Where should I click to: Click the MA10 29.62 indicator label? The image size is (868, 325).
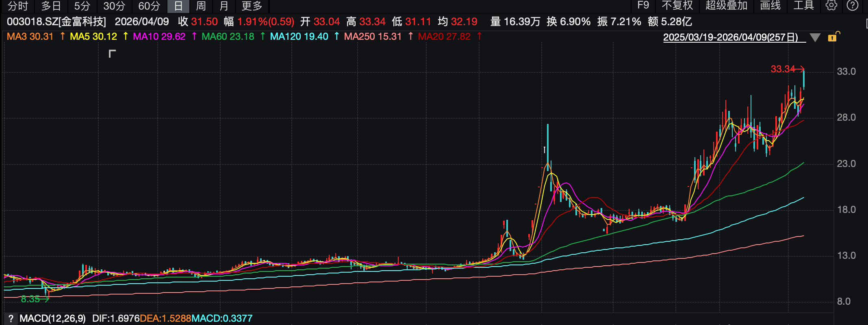click(159, 37)
